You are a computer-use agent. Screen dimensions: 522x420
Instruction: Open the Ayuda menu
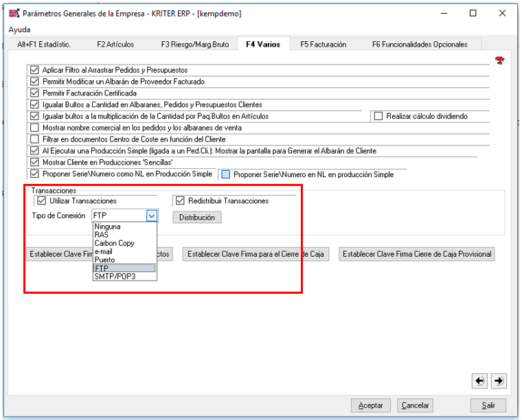tap(19, 30)
